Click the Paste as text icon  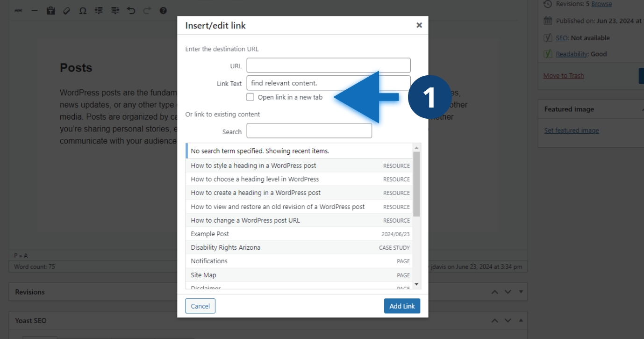50,10
